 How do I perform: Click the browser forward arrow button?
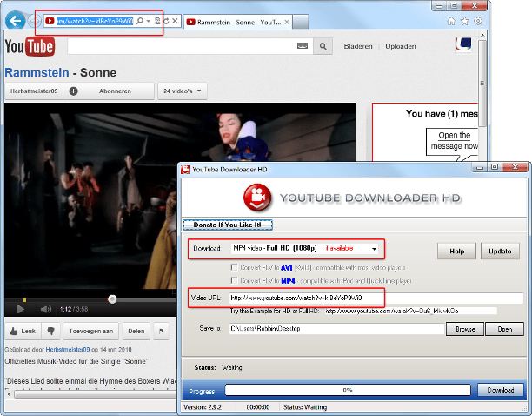point(32,22)
